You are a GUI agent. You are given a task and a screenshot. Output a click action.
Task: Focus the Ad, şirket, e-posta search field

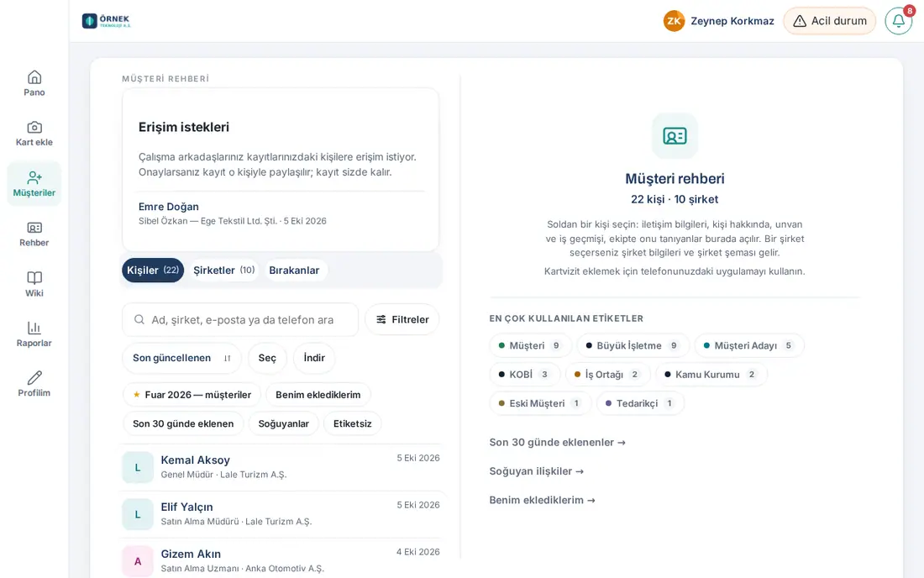click(x=240, y=320)
